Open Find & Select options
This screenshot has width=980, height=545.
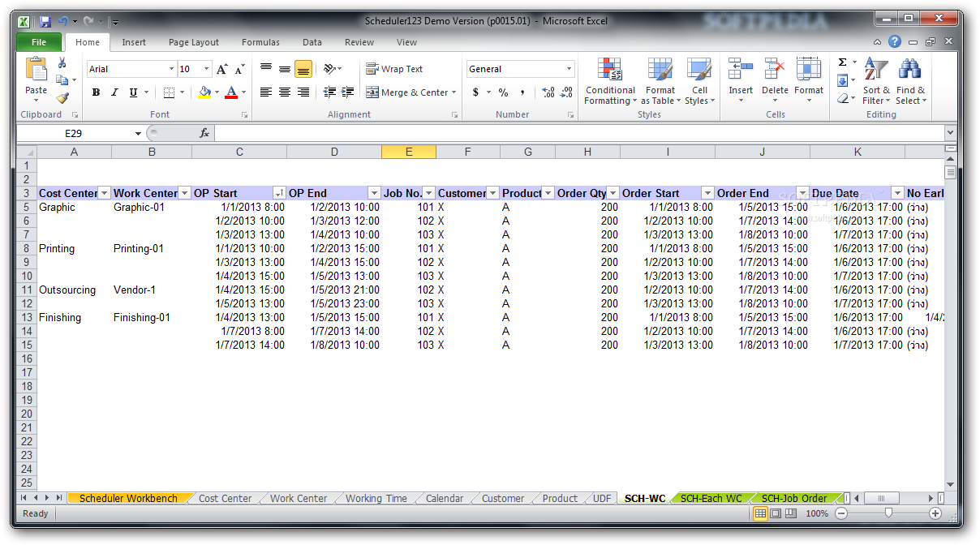click(910, 81)
